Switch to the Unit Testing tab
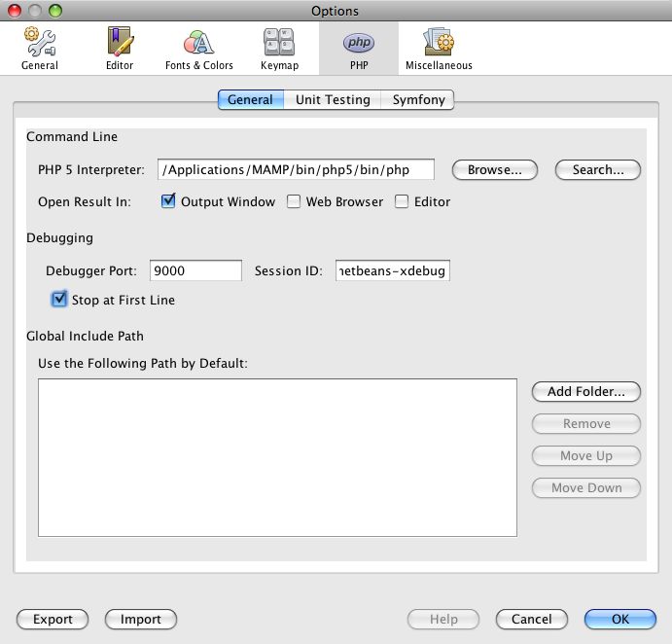This screenshot has width=672, height=644. tap(333, 99)
